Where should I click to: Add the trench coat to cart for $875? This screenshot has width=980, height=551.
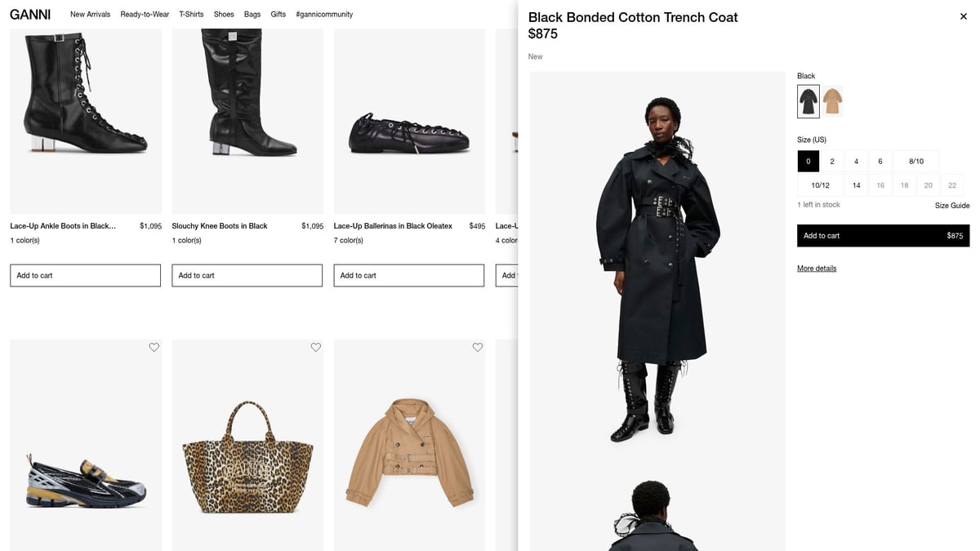click(883, 236)
